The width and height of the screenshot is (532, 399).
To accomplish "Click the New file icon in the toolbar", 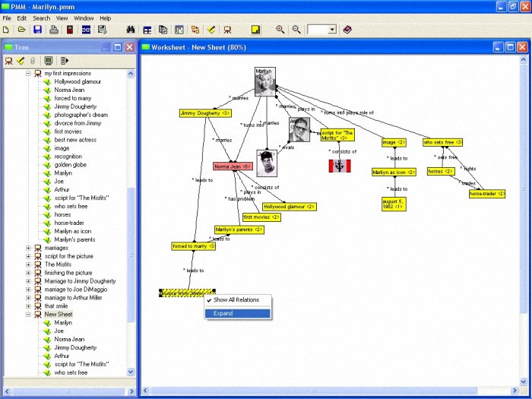I will pos(6,30).
